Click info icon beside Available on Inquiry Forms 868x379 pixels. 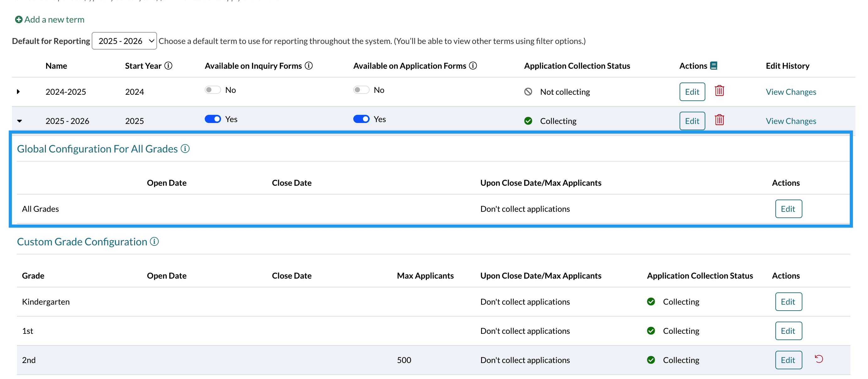[x=308, y=66]
